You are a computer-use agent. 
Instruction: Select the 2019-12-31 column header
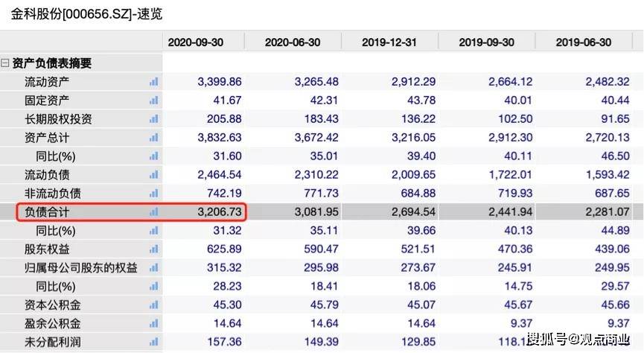(x=389, y=42)
